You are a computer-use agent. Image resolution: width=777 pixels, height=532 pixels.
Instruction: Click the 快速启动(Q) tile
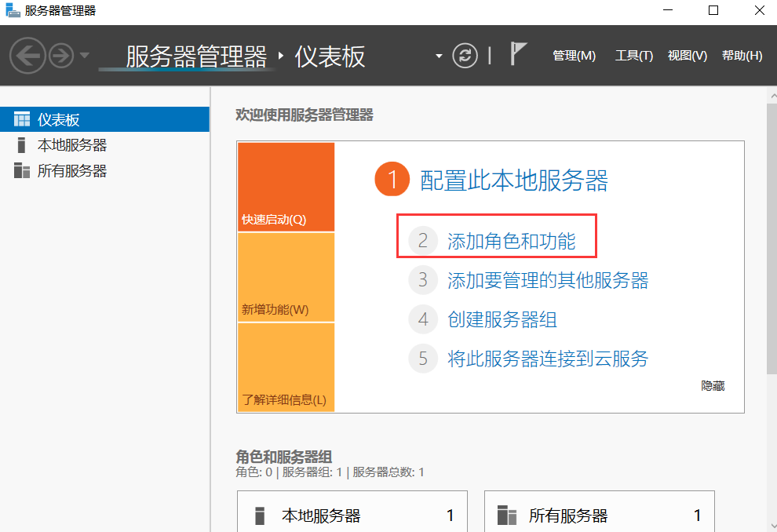click(286, 187)
